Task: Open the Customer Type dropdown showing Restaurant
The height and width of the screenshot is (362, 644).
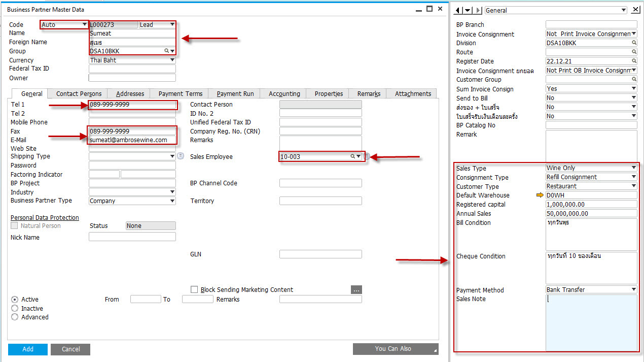Action: tap(591, 186)
